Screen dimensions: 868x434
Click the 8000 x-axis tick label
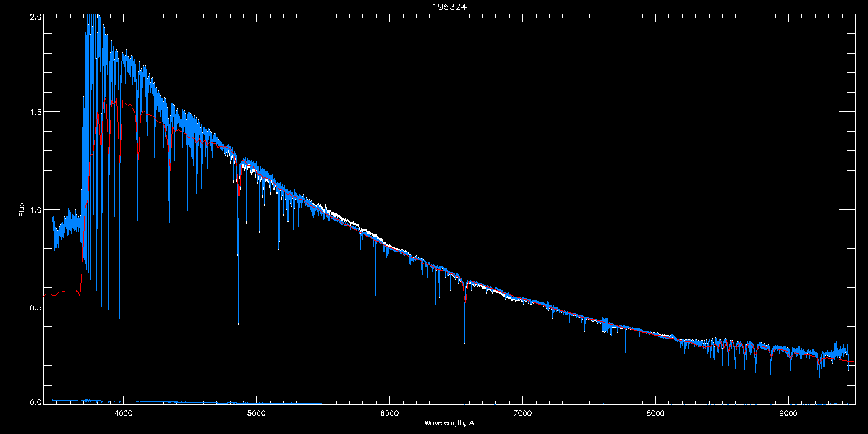pos(655,413)
